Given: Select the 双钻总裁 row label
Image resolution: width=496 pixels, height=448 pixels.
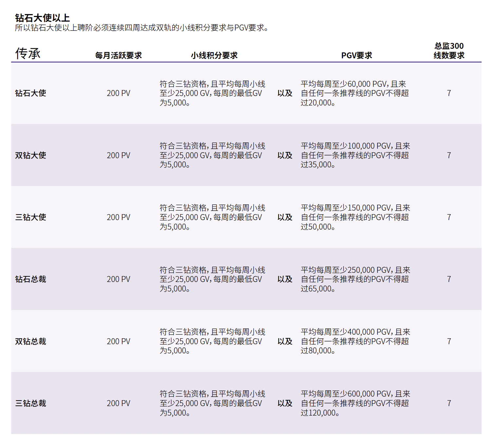Looking at the screenshot, I should 30,341.
